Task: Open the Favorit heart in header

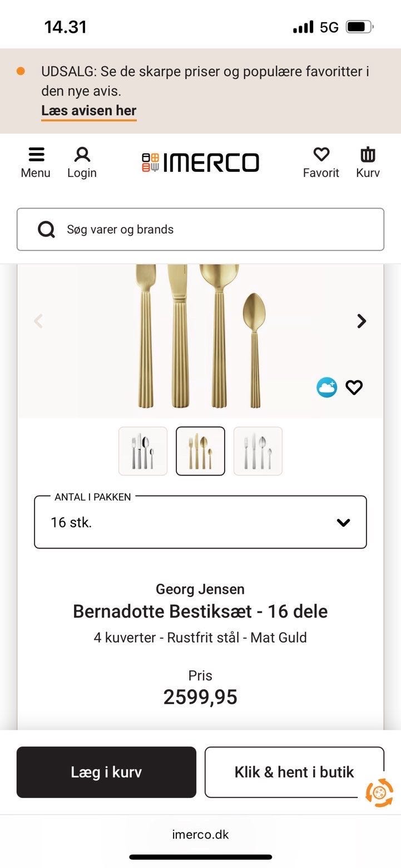Action: tap(321, 155)
